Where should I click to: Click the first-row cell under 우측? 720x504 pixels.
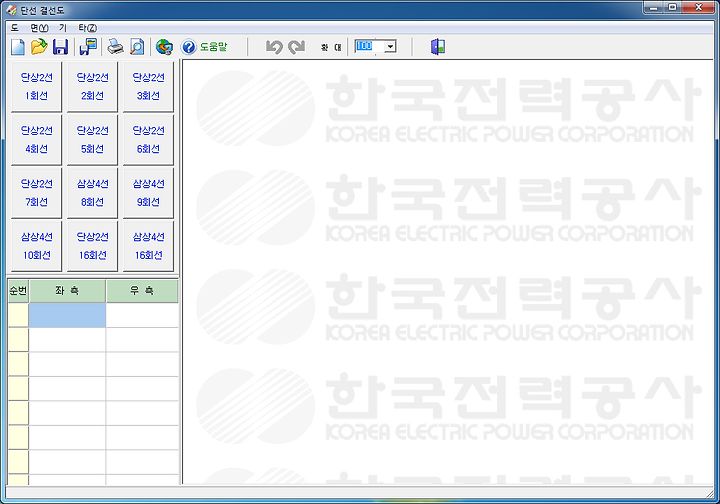pyautogui.click(x=142, y=315)
